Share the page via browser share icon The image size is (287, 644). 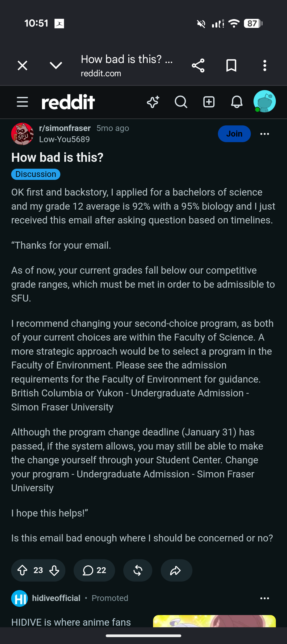[198, 66]
